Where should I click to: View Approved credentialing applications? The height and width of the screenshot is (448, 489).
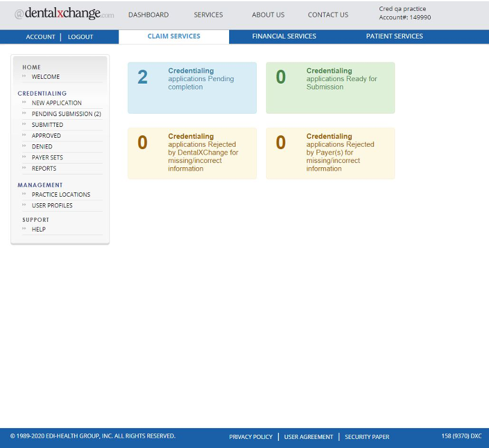[x=46, y=136]
